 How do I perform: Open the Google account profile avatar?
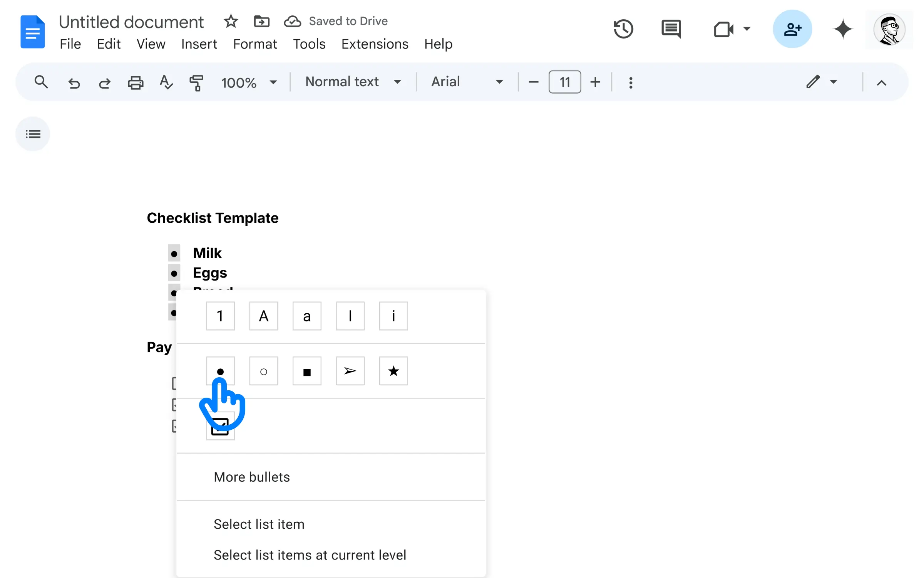click(889, 29)
